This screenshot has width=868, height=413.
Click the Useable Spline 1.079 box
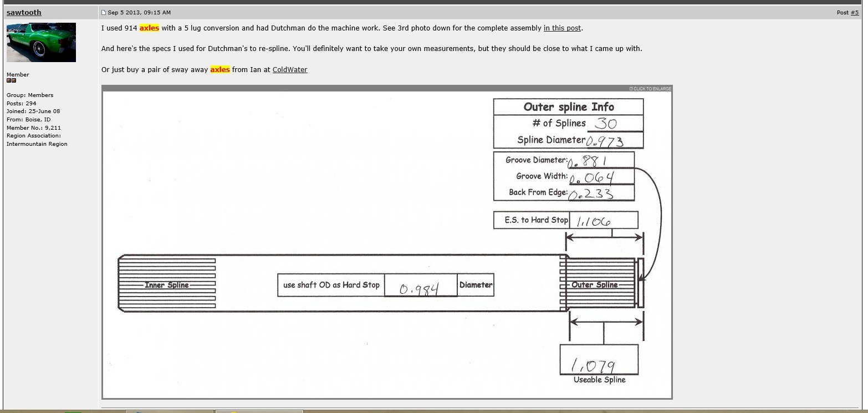pos(599,360)
